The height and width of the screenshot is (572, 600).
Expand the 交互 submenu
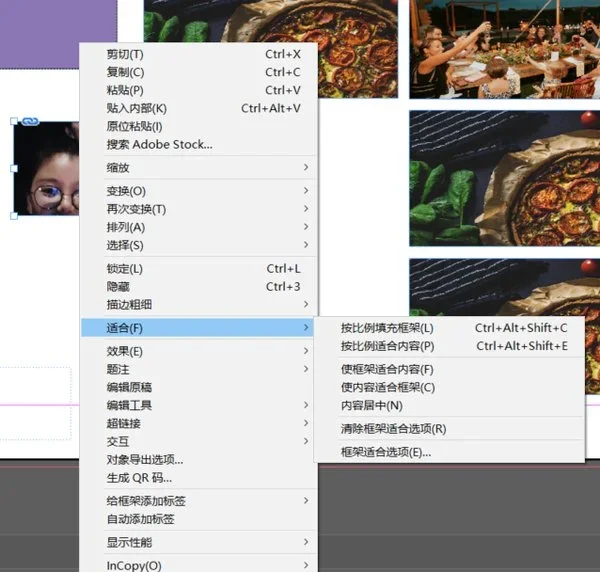click(x=198, y=441)
